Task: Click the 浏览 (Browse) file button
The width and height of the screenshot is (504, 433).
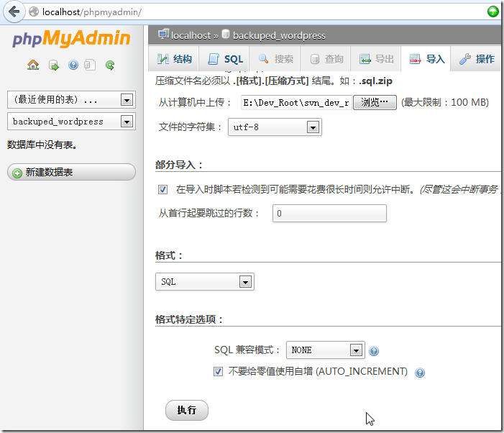Action: pos(375,103)
